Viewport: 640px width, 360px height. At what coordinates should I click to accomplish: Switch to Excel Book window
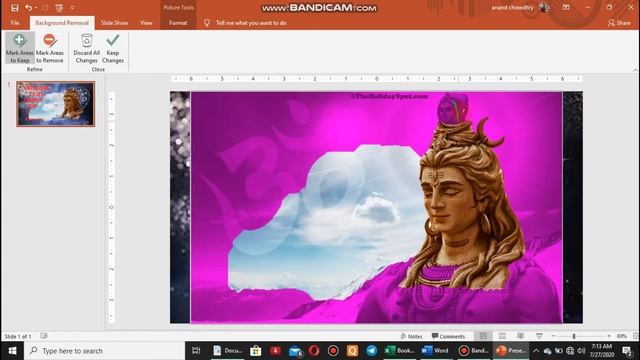[400, 351]
